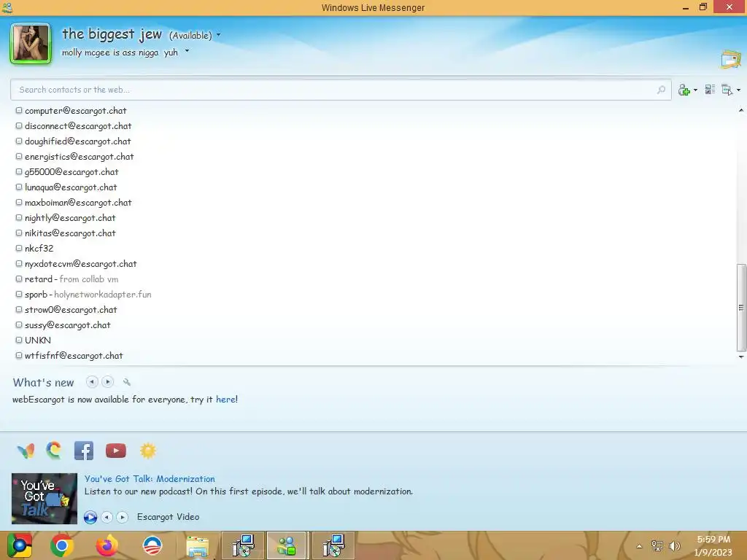Select contact UNKN
Screen dimensions: 747x560
tap(38, 341)
